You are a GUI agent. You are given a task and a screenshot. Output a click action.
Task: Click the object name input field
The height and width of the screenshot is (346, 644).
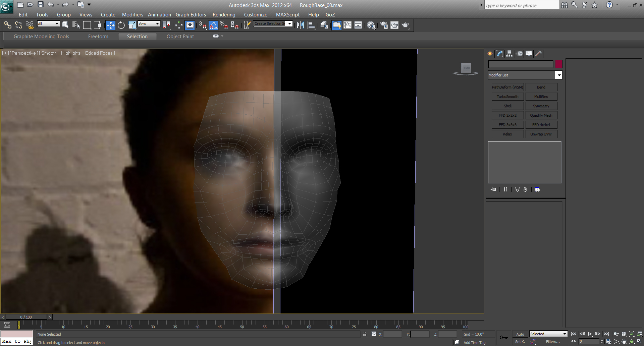(521, 64)
